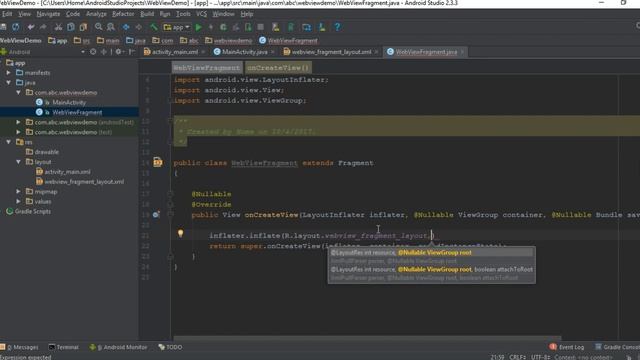640x360 pixels.
Task: Open the Code menu
Action: tap(73, 14)
